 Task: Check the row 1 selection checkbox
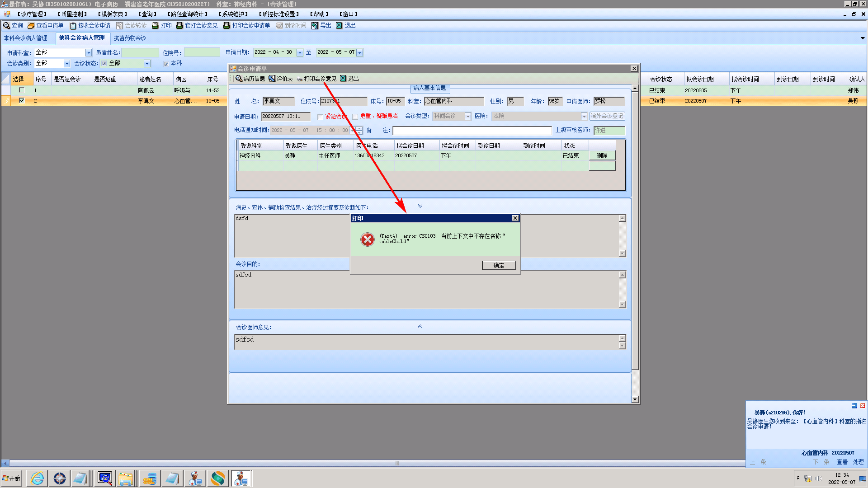click(21, 90)
